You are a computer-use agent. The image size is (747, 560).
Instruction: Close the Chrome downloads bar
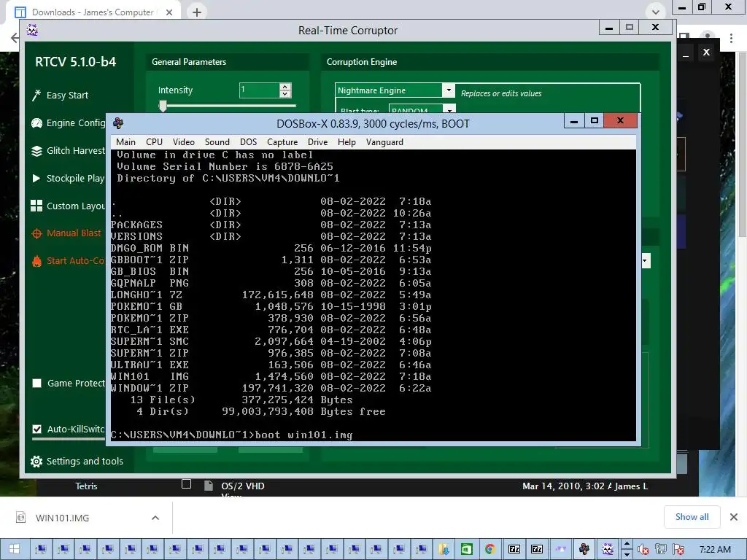[734, 517]
